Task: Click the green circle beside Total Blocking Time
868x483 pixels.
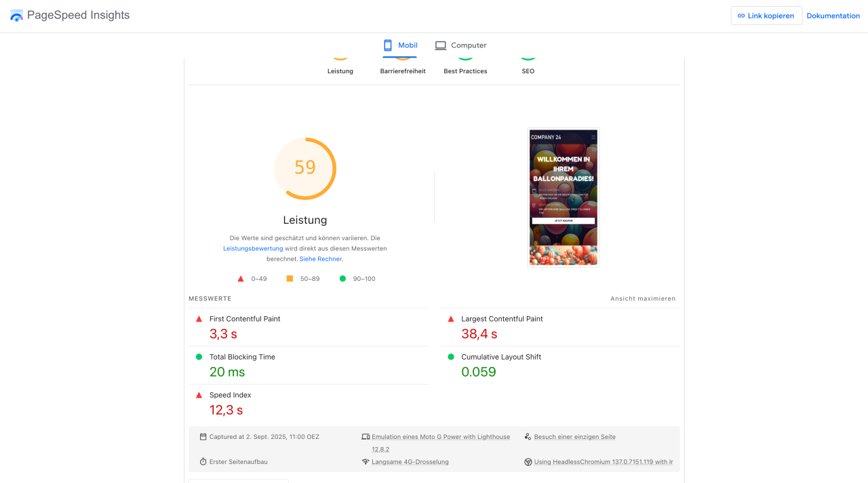Action: [199, 357]
